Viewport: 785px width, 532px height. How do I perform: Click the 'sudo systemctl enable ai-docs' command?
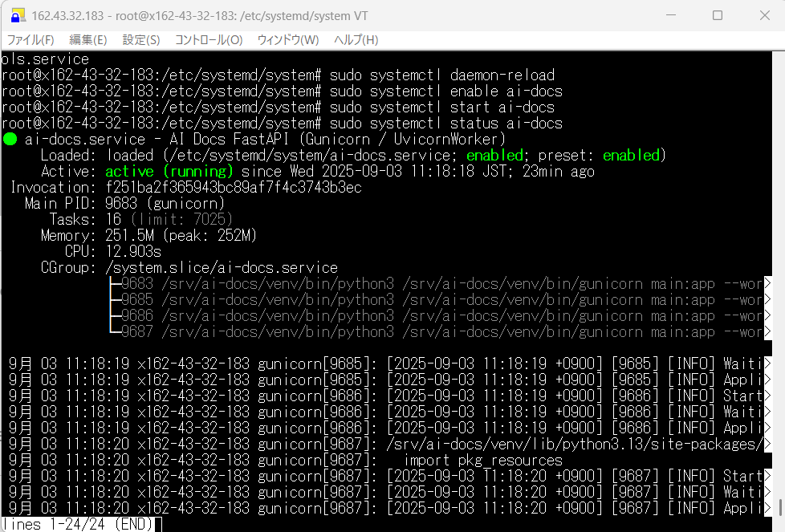click(446, 91)
